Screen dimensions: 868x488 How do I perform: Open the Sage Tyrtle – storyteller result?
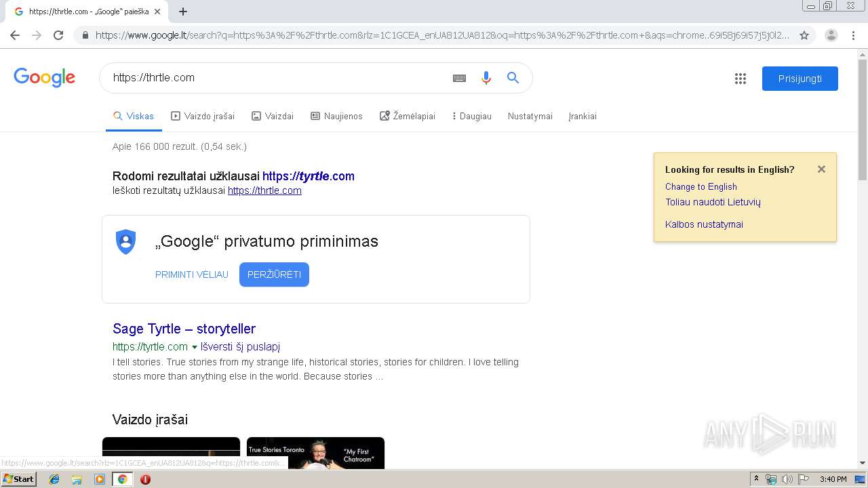point(184,329)
